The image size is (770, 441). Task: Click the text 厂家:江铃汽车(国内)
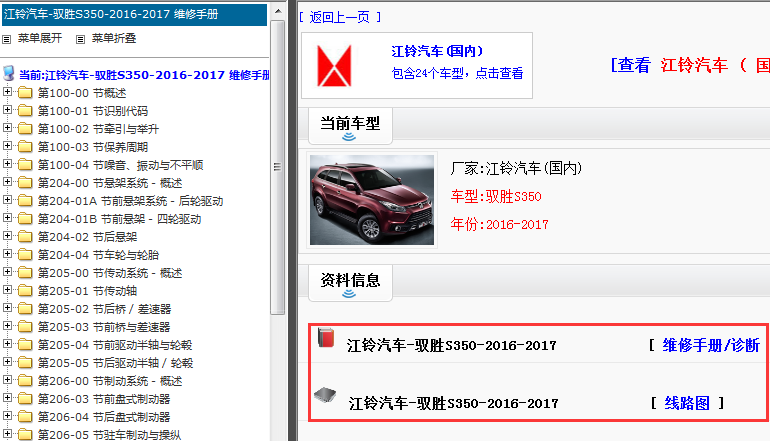[516, 168]
